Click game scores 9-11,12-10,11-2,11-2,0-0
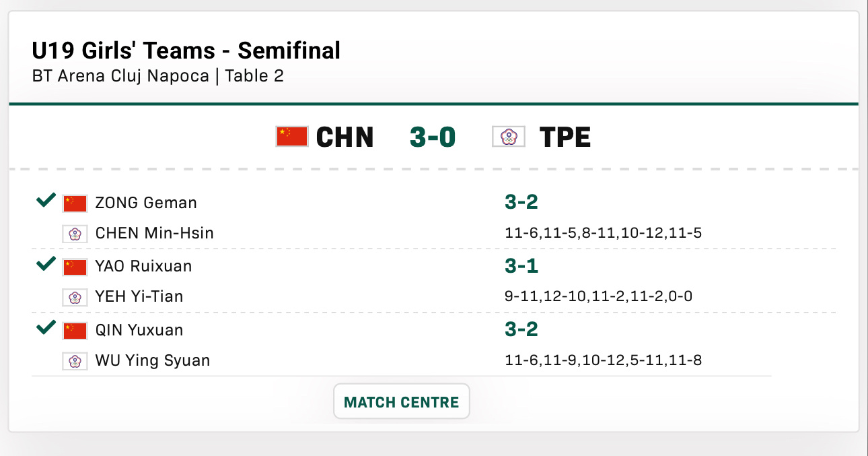The width and height of the screenshot is (868, 456). [x=599, y=296]
